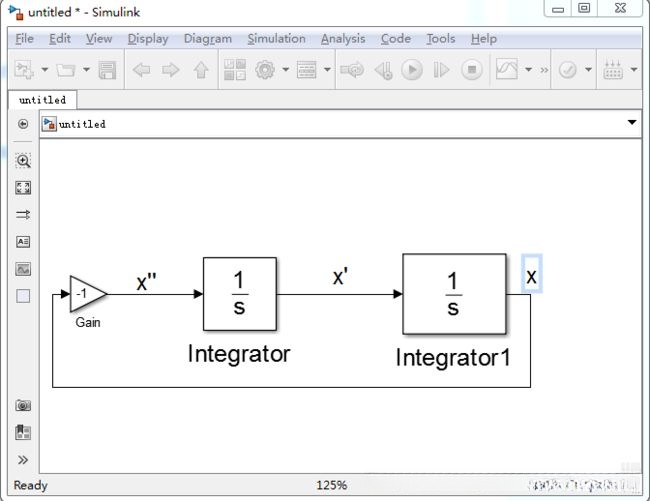Image resolution: width=650 pixels, height=501 pixels.
Task: Open the Simulation Data Inspector icon
Action: click(507, 69)
